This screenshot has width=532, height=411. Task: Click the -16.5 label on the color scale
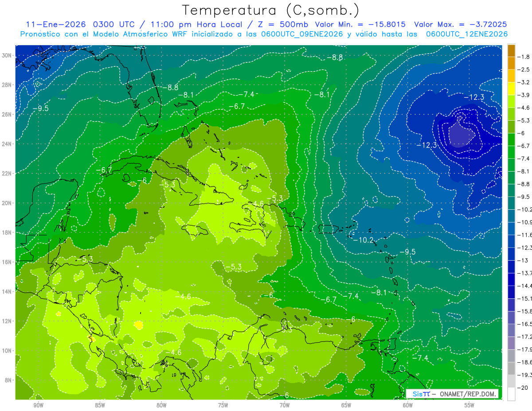click(x=524, y=324)
